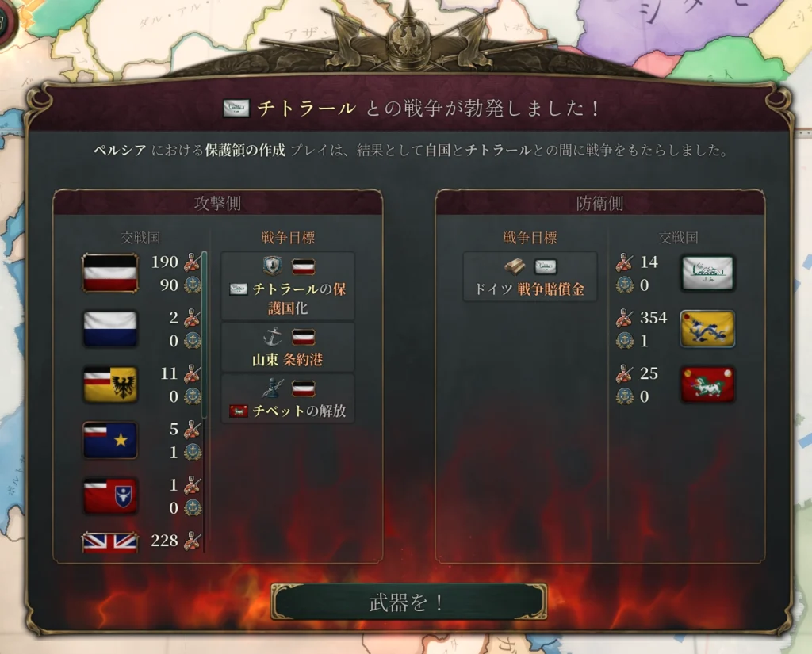The width and height of the screenshot is (812, 654).
Task: Select the Tibet red snow lion flag
Action: 707,384
